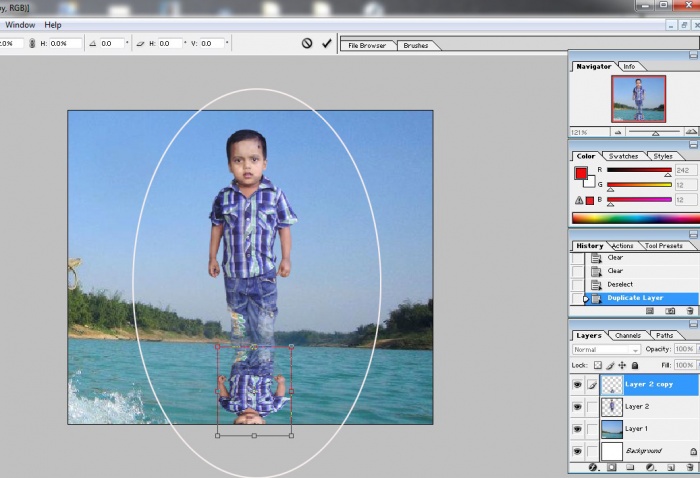Toggle visibility of Layer 1
The width and height of the screenshot is (700, 478).
578,429
